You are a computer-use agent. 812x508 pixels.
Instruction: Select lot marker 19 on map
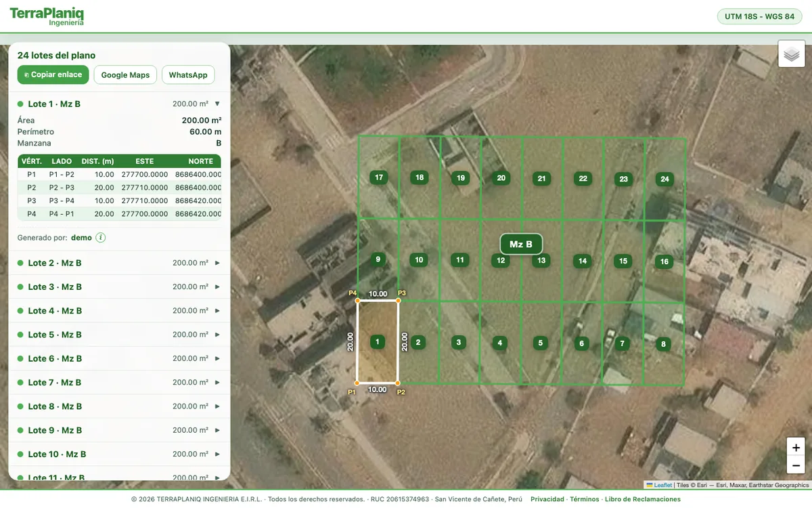[x=461, y=178]
